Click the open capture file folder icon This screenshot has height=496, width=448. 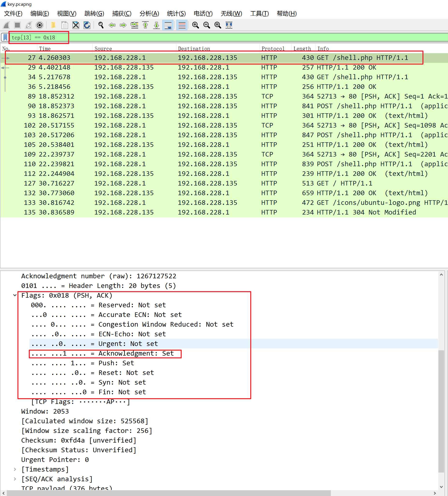(x=53, y=25)
